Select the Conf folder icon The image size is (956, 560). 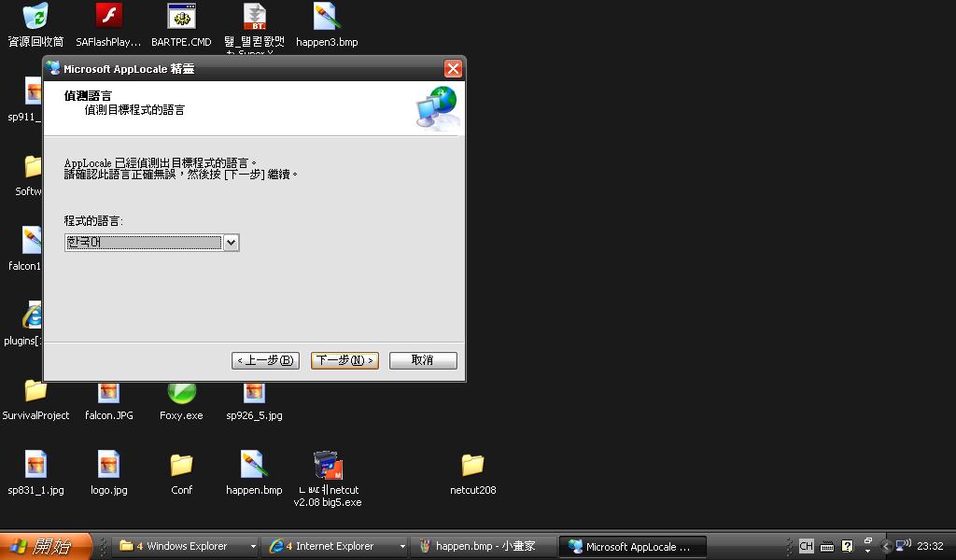tap(181, 466)
